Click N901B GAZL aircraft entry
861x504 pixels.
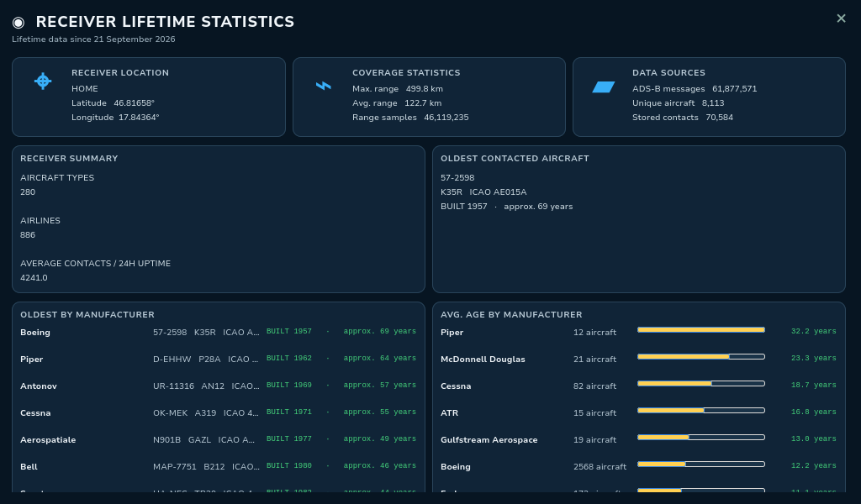(203, 440)
